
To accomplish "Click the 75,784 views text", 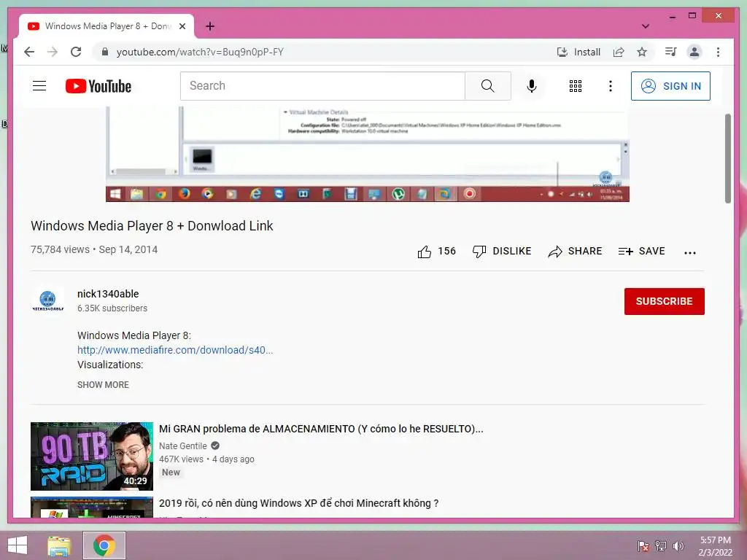I will [60, 249].
